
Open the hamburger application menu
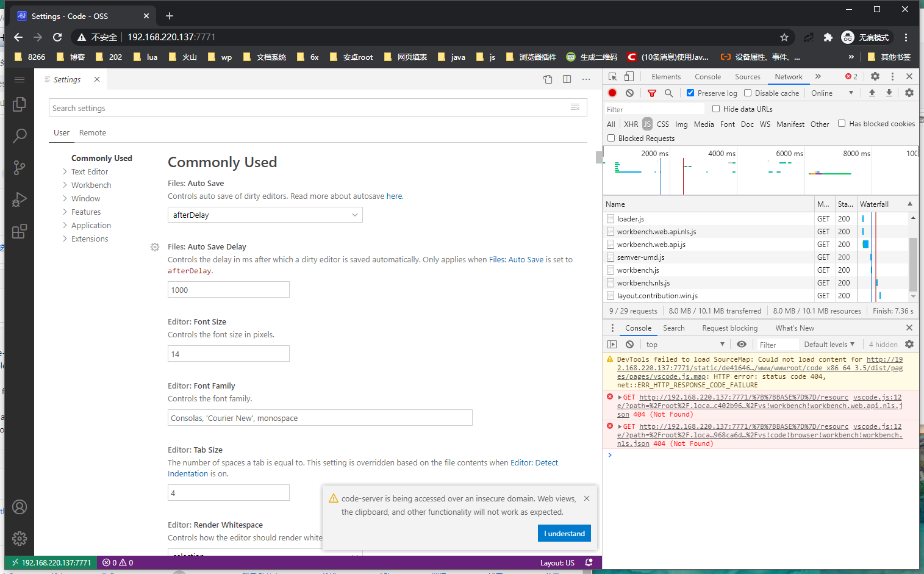20,79
